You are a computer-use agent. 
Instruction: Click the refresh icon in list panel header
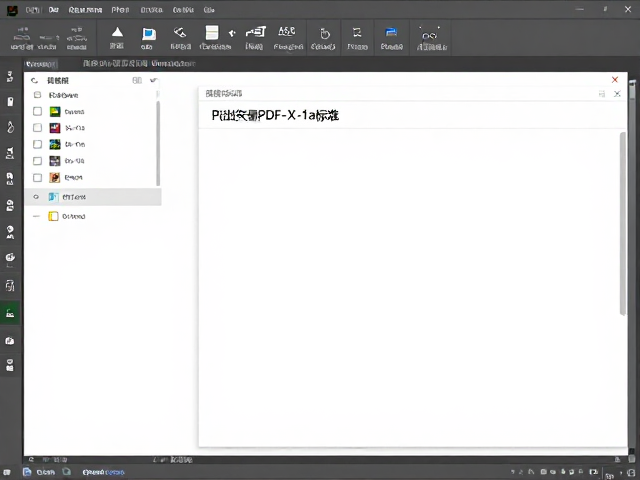(x=34, y=80)
